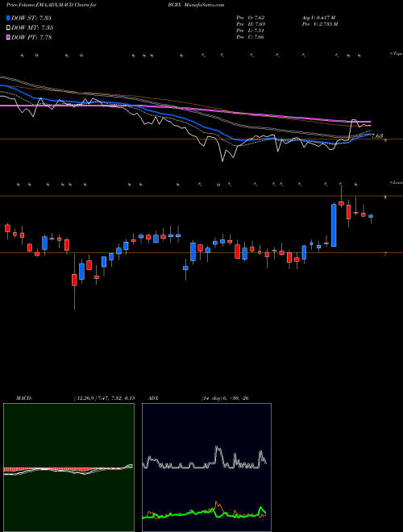Image resolution: width=403 pixels, height=532 pixels.
Task: Click the MACD: panel title
Action: (x=23, y=398)
